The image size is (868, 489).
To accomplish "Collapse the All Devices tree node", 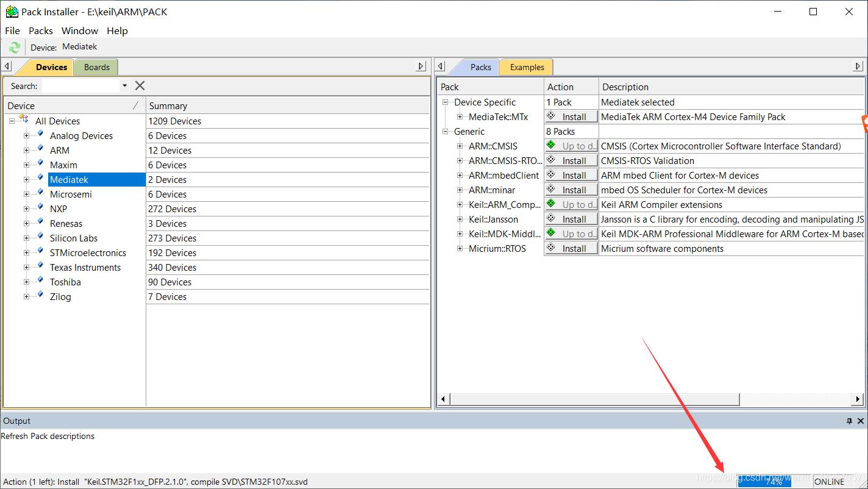I will point(12,121).
